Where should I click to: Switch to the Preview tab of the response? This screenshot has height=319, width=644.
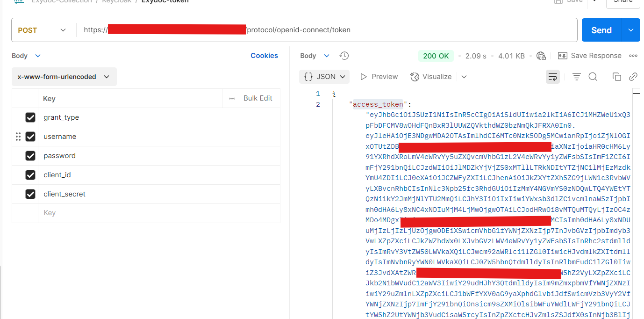(379, 76)
